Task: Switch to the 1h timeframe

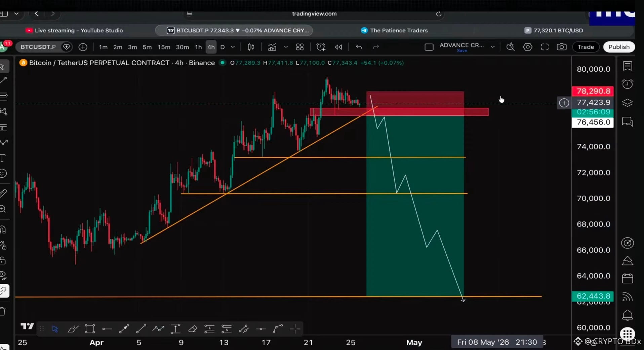Action: (198, 47)
